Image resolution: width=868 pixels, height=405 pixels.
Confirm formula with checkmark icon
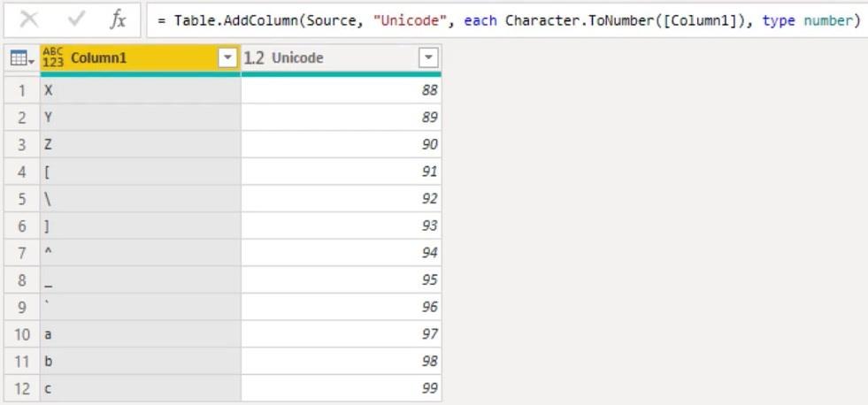coord(76,20)
